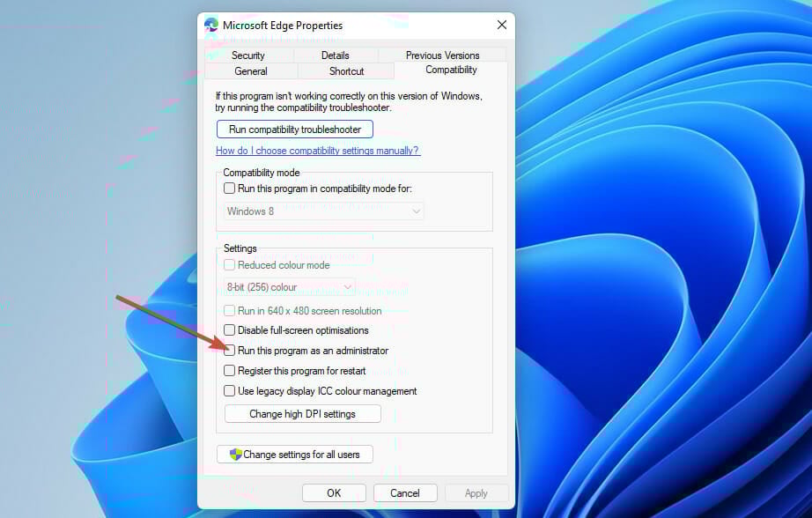The height and width of the screenshot is (518, 812).
Task: Enable Run this program in compatibility mode
Action: [x=229, y=188]
